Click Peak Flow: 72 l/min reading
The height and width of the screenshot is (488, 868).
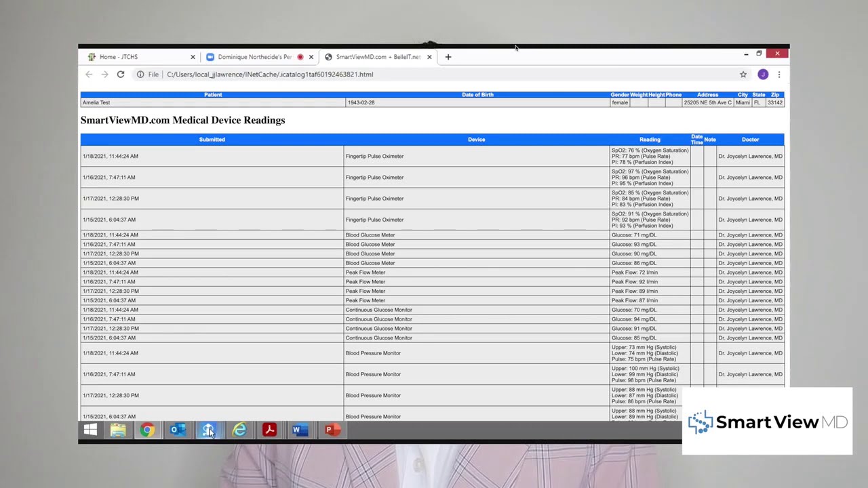tap(635, 272)
